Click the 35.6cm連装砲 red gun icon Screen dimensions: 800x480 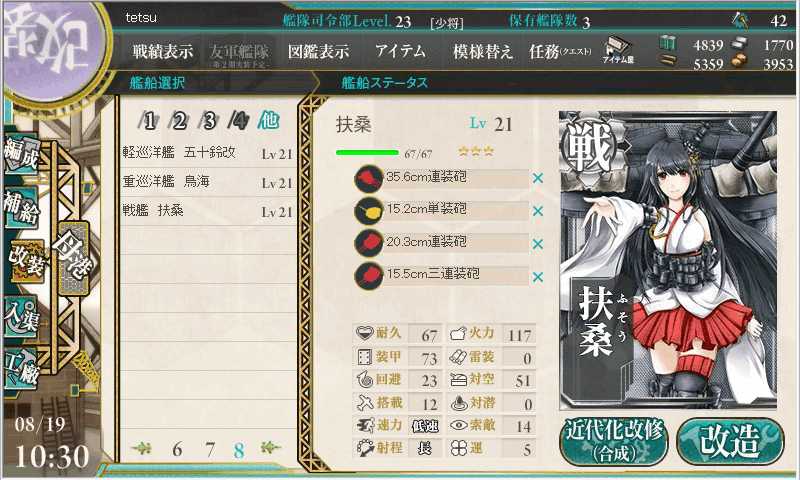click(368, 179)
